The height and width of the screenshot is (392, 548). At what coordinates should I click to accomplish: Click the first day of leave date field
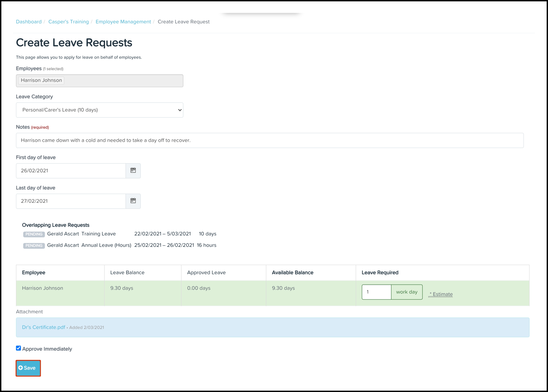71,171
